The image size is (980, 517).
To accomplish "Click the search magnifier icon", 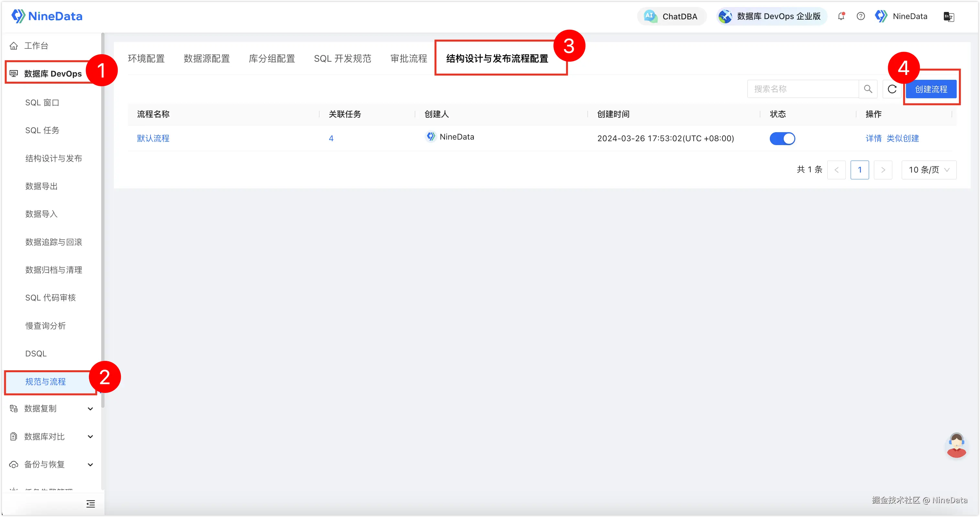I will pos(868,89).
